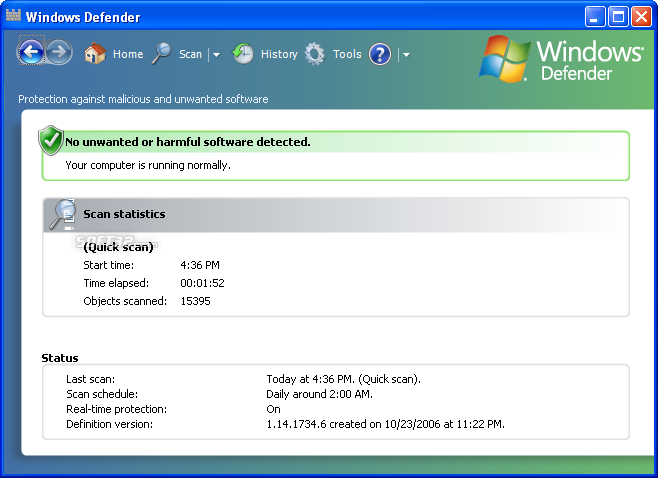Click 'Today at 4:36 PM. (Quick scan).' value
This screenshot has width=658, height=478.
(x=344, y=379)
